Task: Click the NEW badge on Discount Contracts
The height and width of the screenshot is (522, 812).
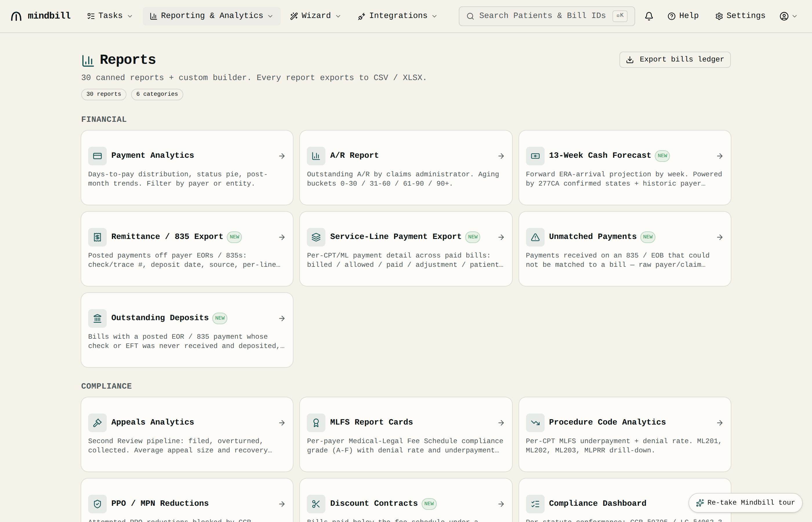Action: point(429,504)
